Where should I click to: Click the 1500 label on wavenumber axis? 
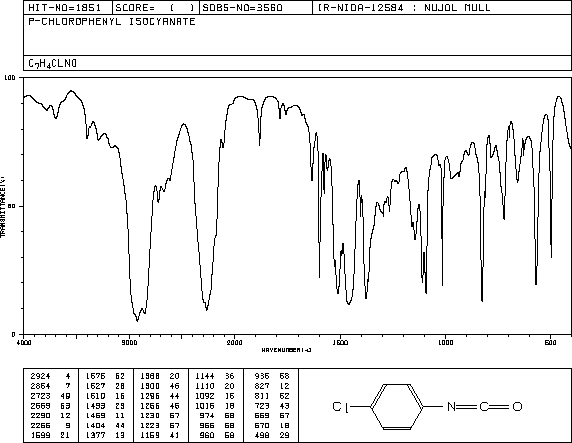pos(340,342)
